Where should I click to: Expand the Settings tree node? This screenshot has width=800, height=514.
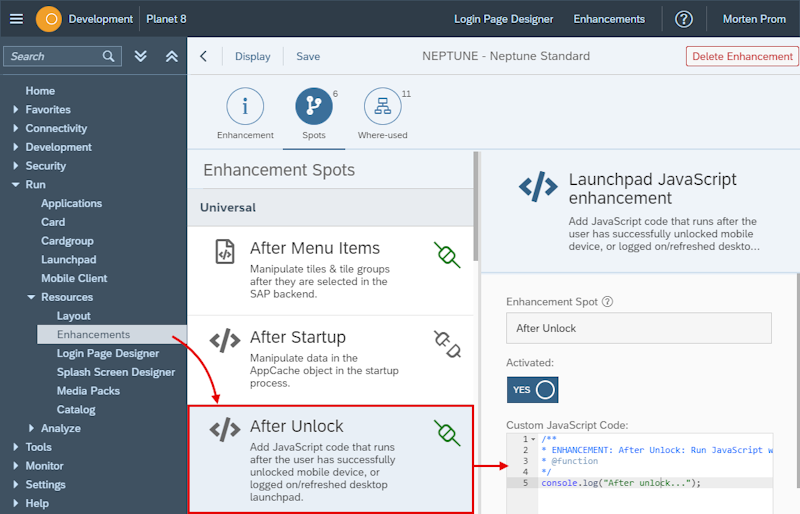click(16, 484)
